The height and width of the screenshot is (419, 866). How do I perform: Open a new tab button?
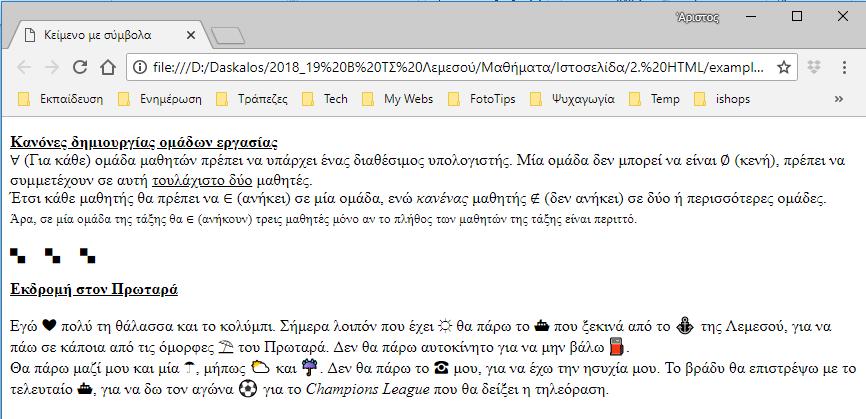pos(228,36)
